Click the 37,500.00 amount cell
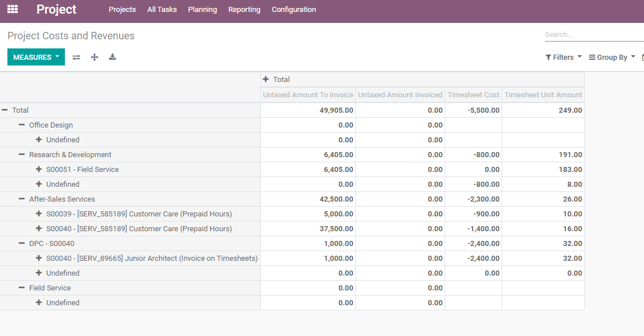This screenshot has height=336, width=644. point(308,228)
